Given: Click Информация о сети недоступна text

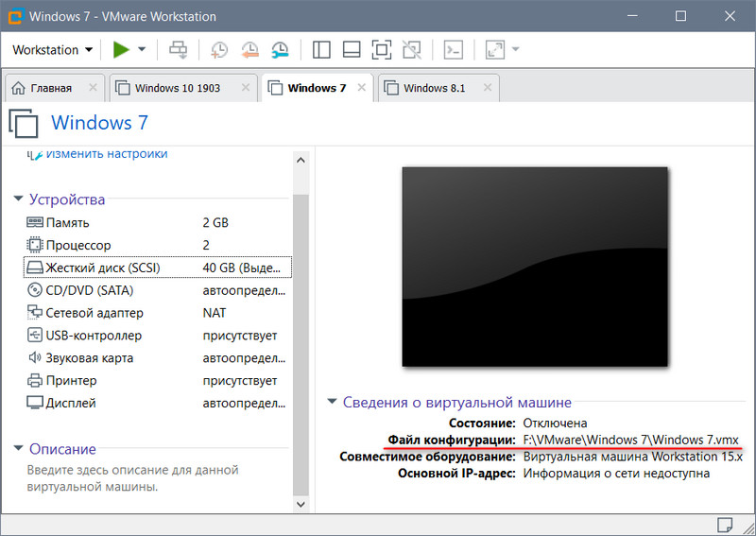Looking at the screenshot, I should point(616,474).
